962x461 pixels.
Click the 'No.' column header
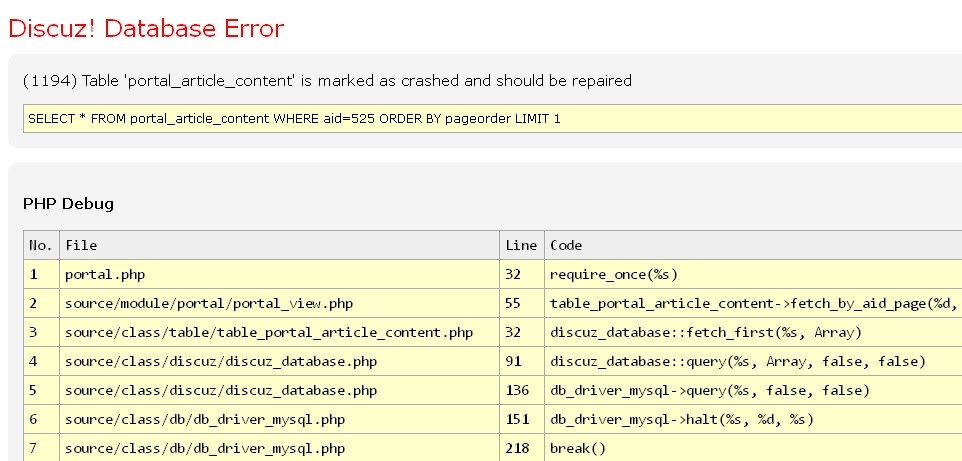pos(41,246)
